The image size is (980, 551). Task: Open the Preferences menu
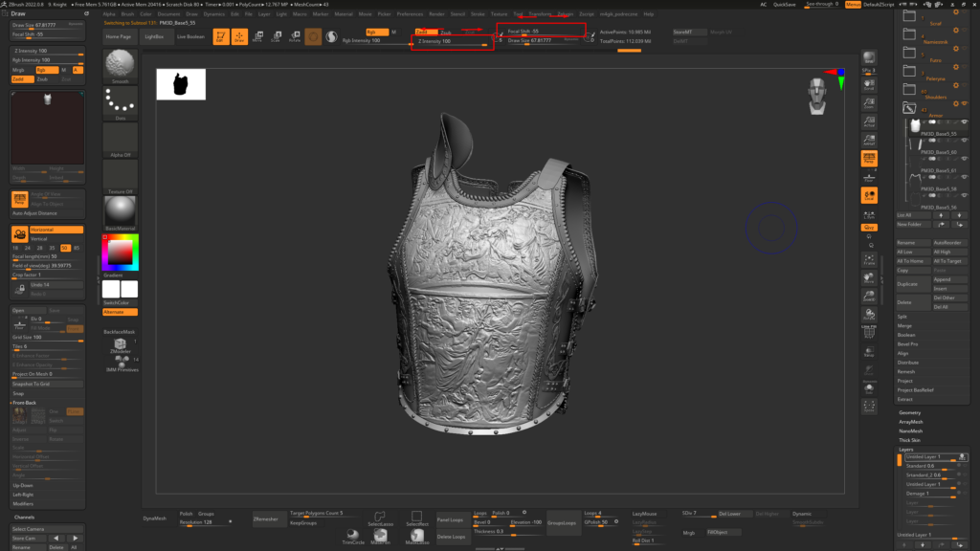click(x=410, y=14)
